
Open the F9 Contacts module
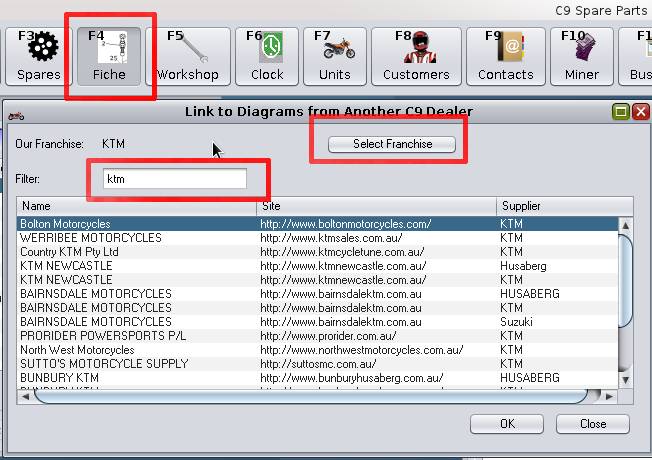[505, 57]
